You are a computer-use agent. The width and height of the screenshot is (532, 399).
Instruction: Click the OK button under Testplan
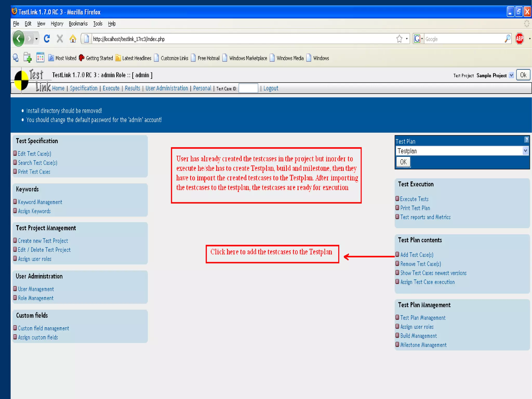click(403, 162)
